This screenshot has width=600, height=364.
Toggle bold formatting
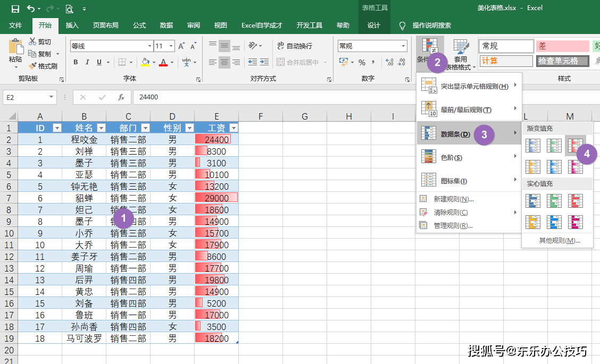[x=76, y=62]
